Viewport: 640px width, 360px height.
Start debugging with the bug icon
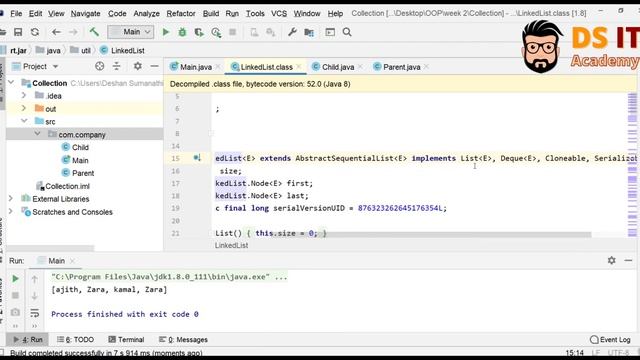pos(182,32)
